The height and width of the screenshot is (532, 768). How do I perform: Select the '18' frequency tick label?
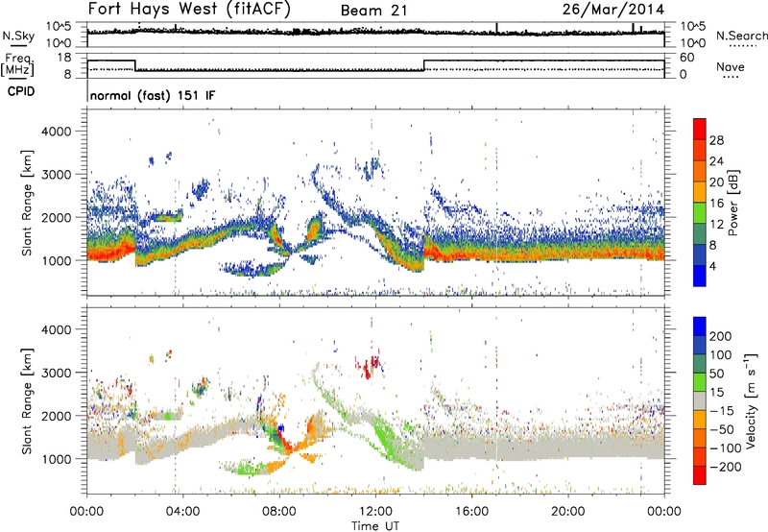[x=64, y=58]
